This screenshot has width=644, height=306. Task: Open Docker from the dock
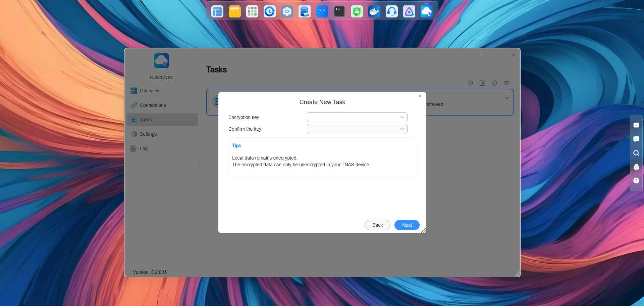tap(374, 11)
